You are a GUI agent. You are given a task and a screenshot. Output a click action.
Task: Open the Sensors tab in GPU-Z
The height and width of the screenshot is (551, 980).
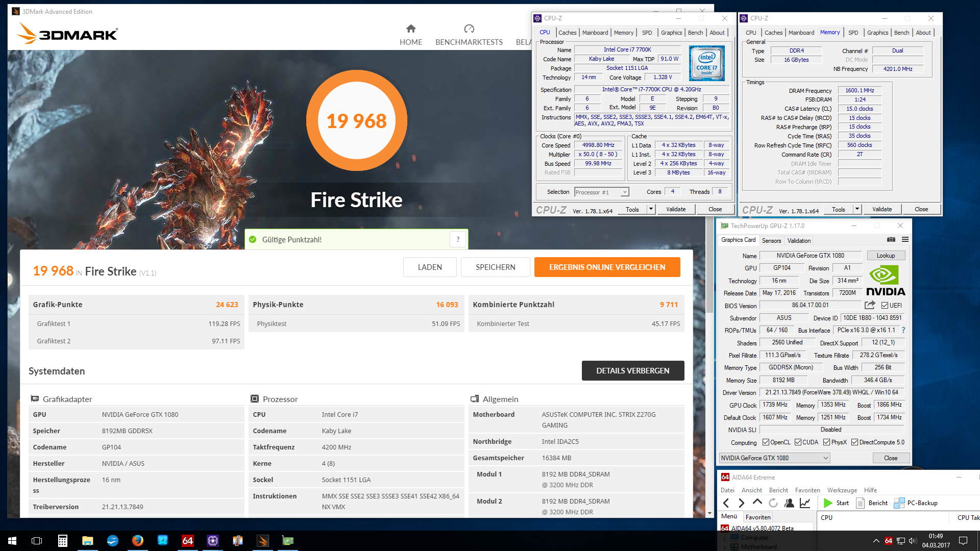pos(771,241)
